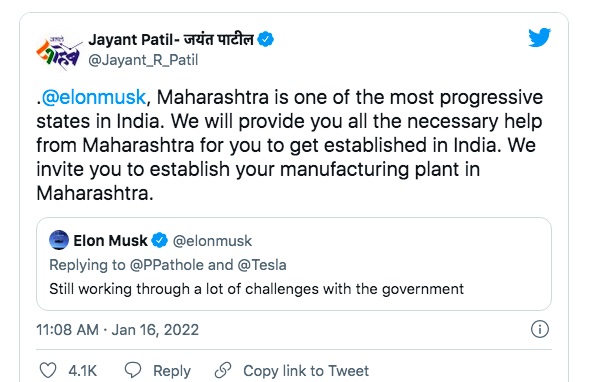This screenshot has width=592, height=382.
Task: Click the reply speech bubble icon
Action: 133,370
